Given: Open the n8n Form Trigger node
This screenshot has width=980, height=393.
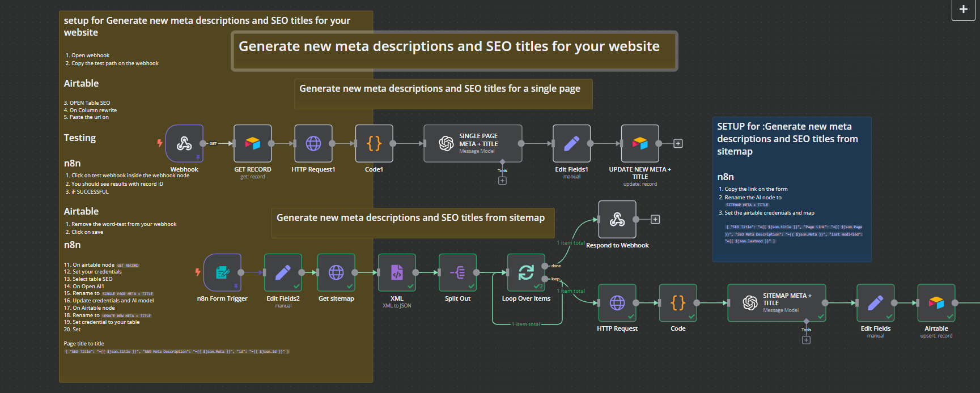Looking at the screenshot, I should click(222, 272).
